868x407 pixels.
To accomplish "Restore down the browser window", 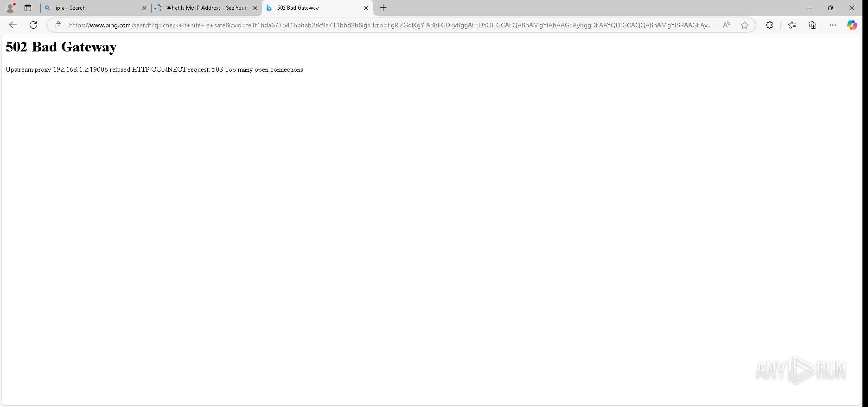I will [830, 8].
